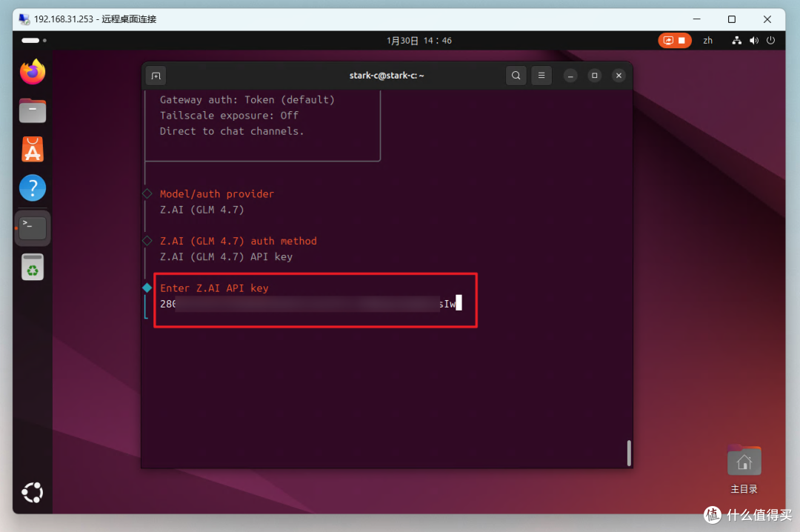The width and height of the screenshot is (800, 532).
Task: Click the network status icon
Action: [x=737, y=40]
